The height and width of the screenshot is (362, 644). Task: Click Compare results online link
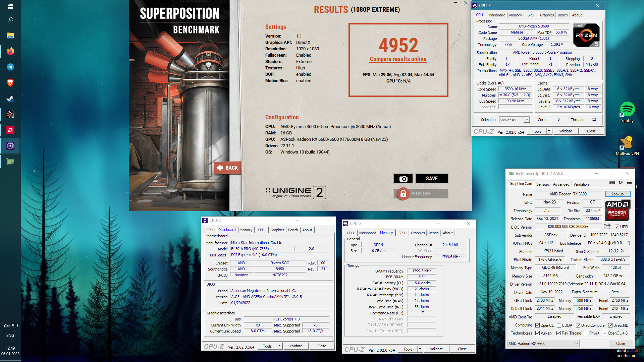[398, 59]
